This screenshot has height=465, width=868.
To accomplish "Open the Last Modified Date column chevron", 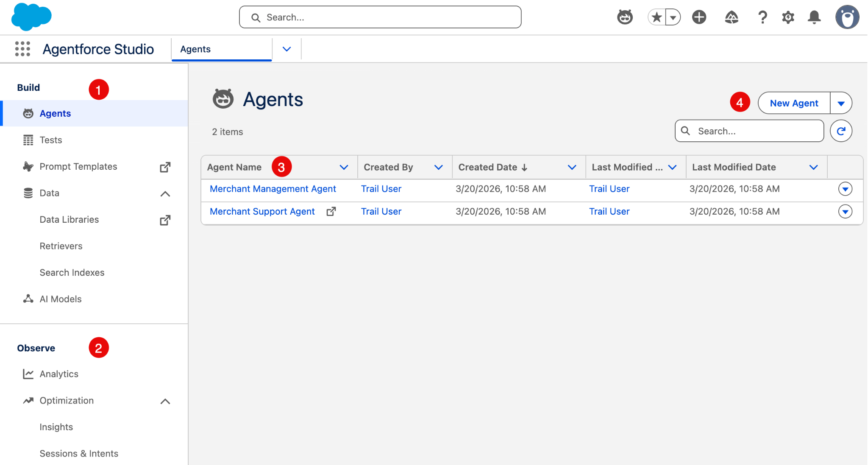I will pyautogui.click(x=814, y=167).
